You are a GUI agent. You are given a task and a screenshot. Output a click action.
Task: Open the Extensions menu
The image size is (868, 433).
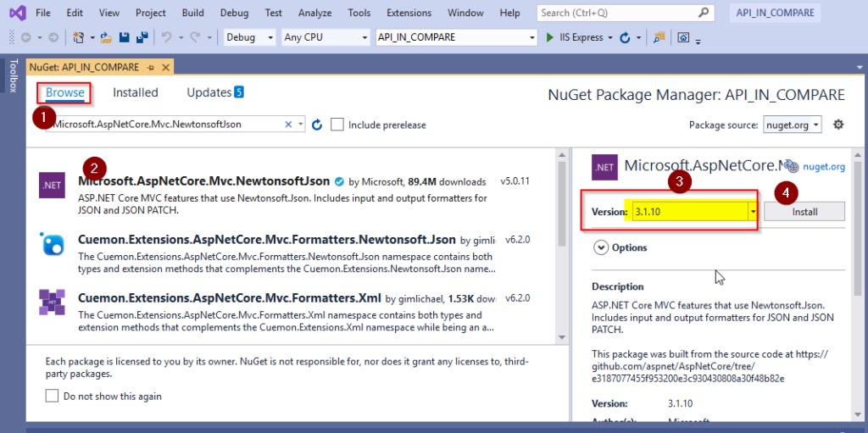(x=409, y=13)
